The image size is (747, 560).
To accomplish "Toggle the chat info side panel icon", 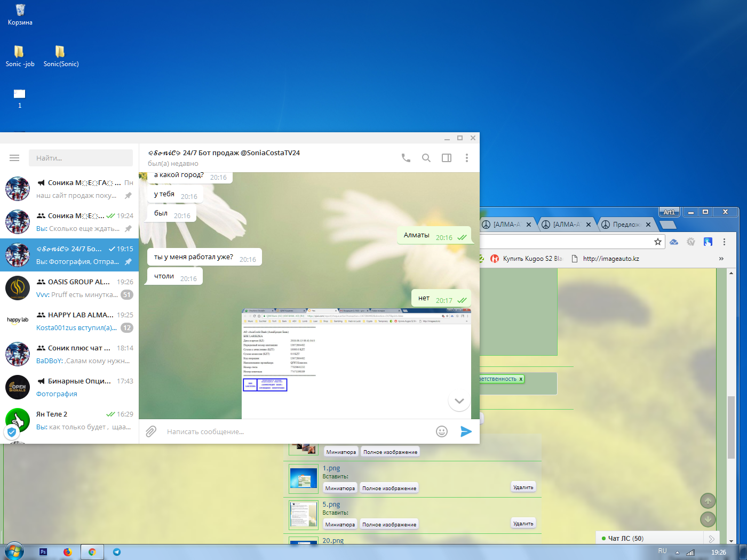I will (x=447, y=158).
